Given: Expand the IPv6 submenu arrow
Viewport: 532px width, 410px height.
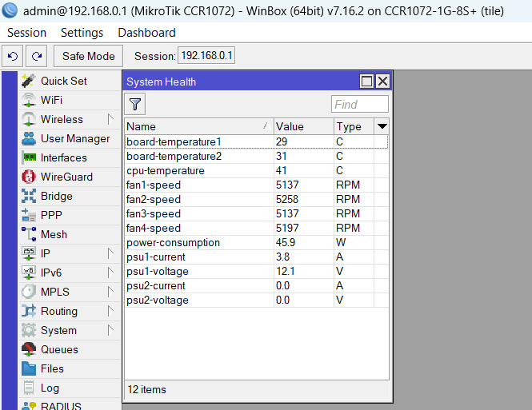Looking at the screenshot, I should pyautogui.click(x=110, y=273).
